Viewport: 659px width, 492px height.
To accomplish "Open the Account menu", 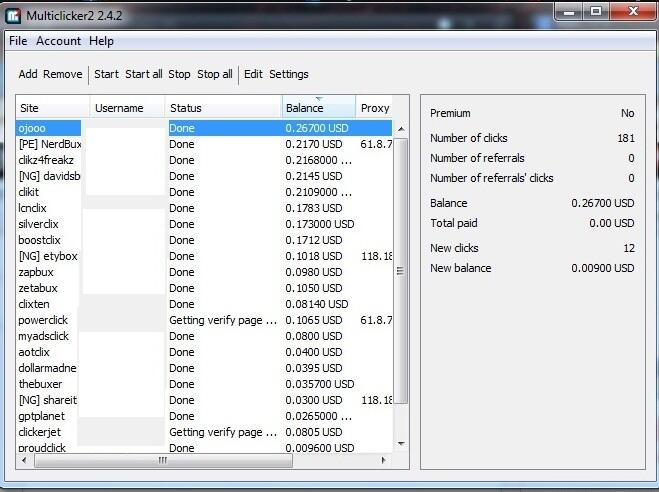I will pos(58,41).
